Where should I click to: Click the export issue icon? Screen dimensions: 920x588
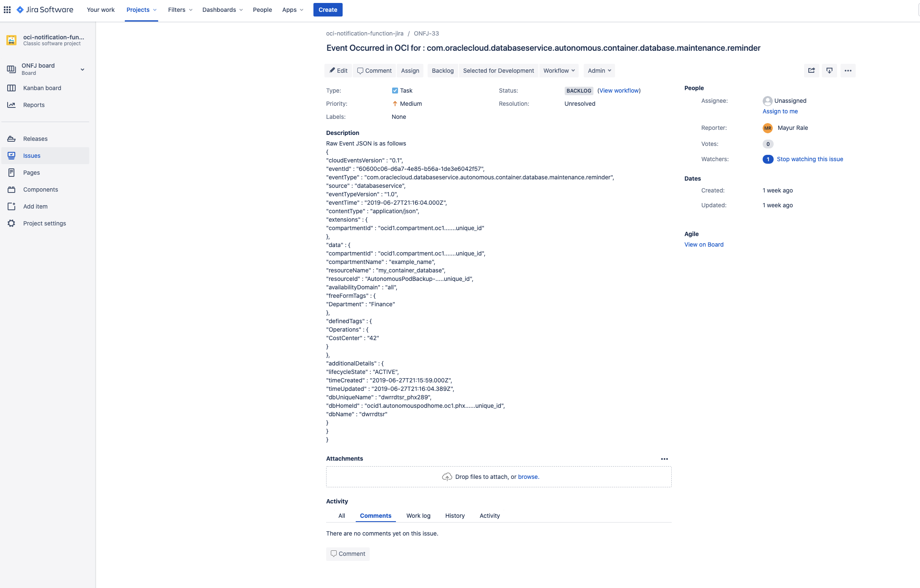pyautogui.click(x=829, y=71)
